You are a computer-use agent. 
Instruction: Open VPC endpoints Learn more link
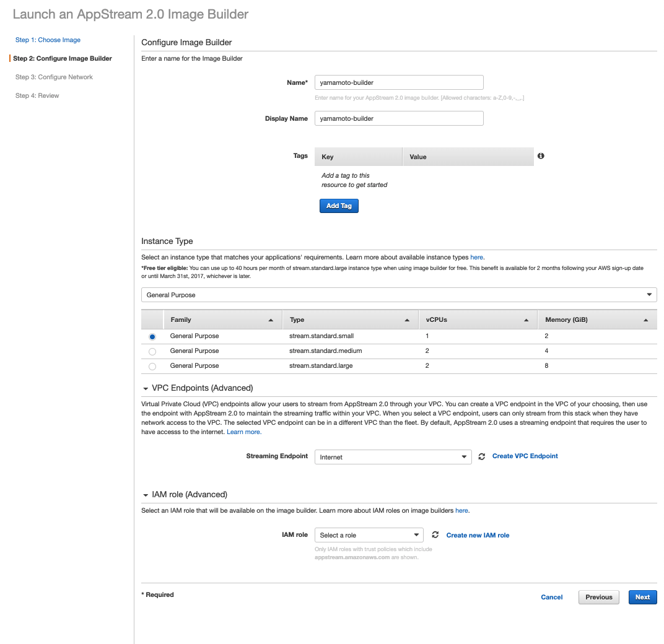(x=243, y=432)
